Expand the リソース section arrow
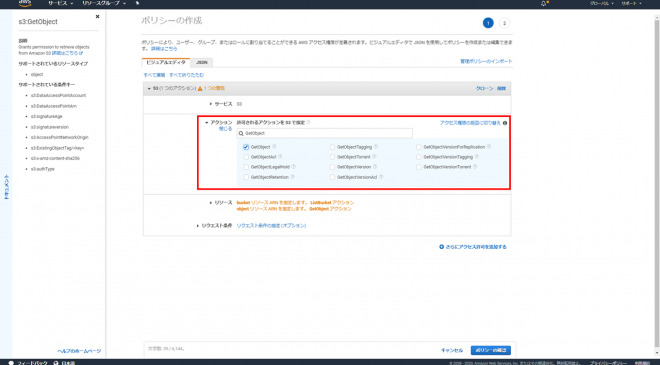 coord(211,202)
